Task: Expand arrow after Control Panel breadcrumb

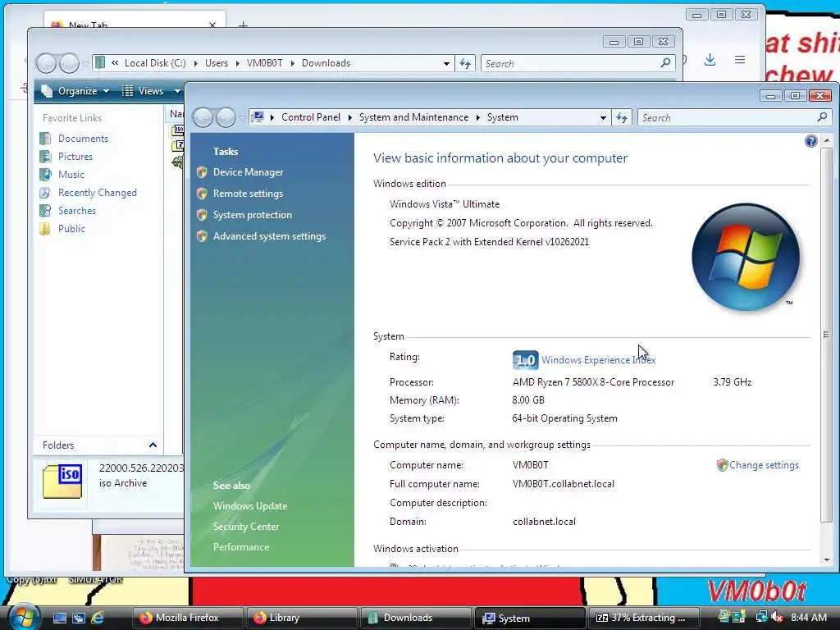Action: [349, 117]
